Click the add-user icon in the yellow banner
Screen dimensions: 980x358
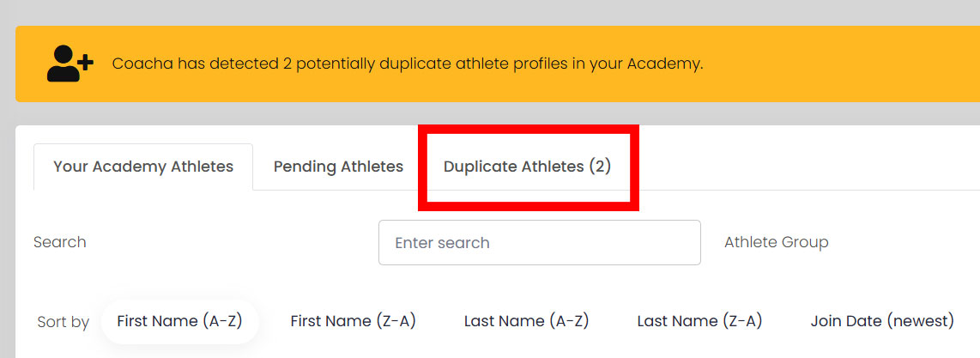(x=70, y=64)
